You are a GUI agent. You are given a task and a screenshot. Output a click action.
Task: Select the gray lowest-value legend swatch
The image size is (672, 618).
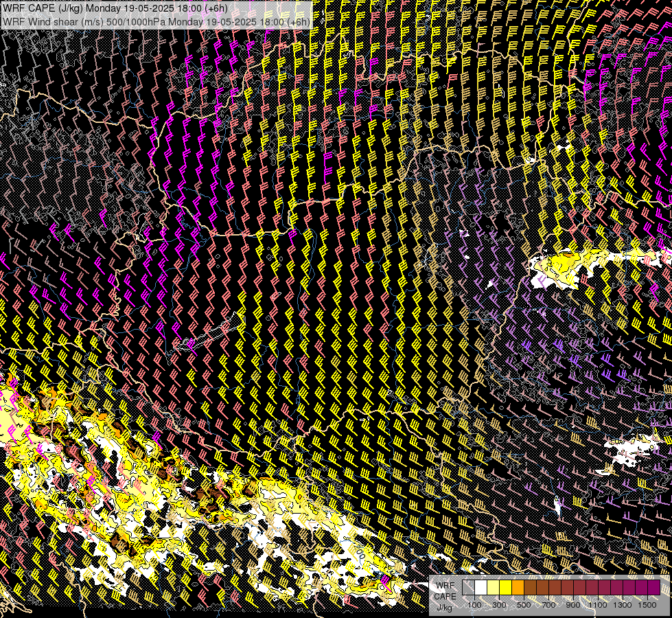point(468,587)
